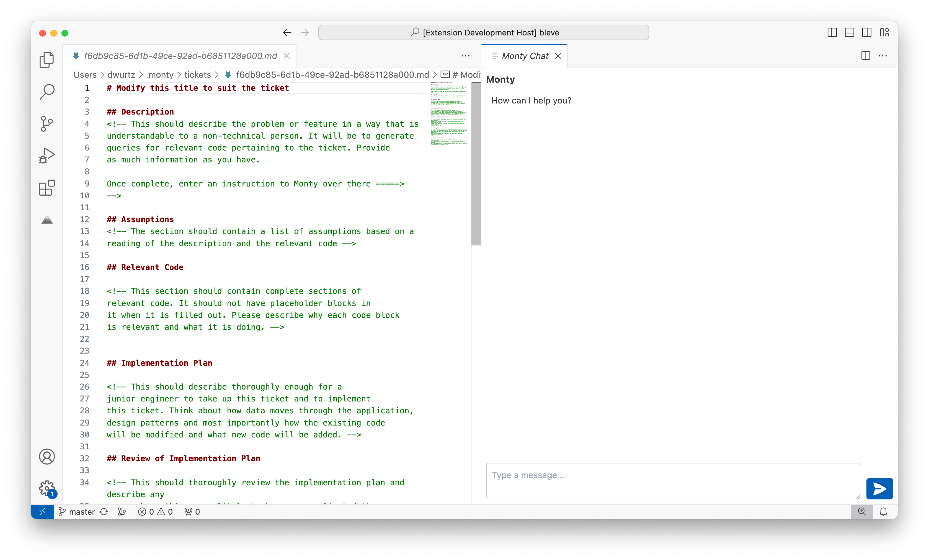The image size is (929, 560).
Task: Open the Source Control view
Action: tap(47, 124)
